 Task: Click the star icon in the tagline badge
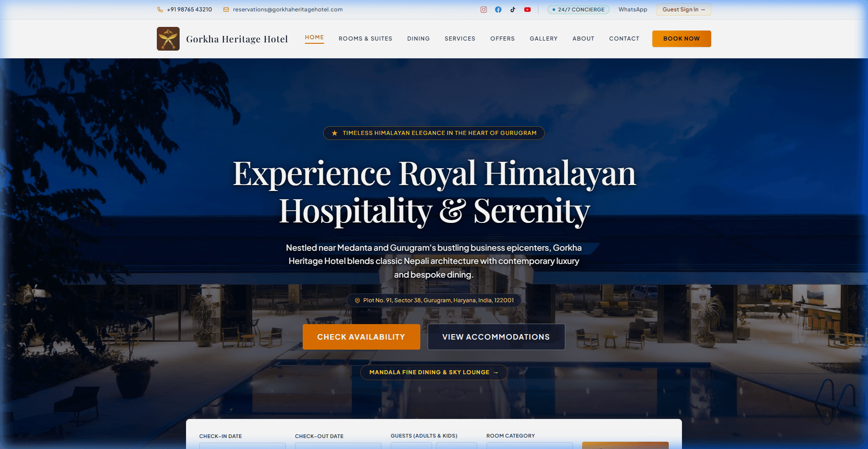[335, 133]
